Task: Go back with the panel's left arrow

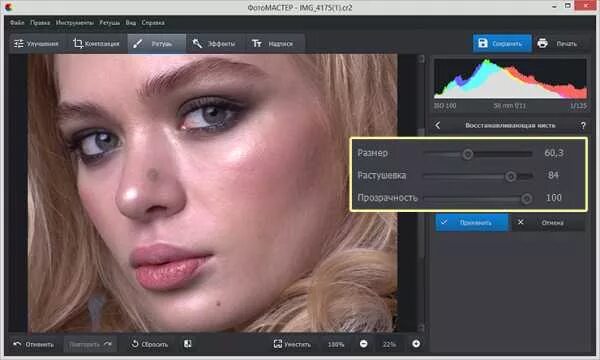Action: coord(438,125)
